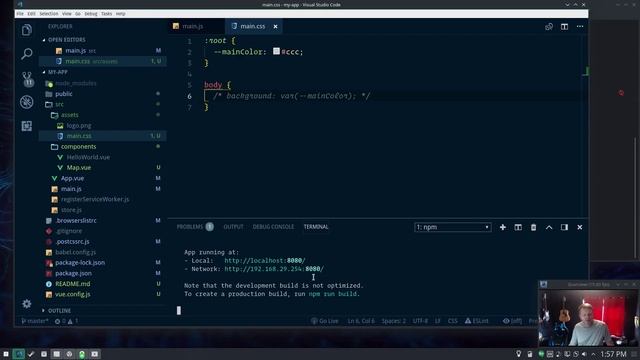Screen dimensions: 640x360
Task: Change the language mode via CSS in status bar
Action: 453,321
